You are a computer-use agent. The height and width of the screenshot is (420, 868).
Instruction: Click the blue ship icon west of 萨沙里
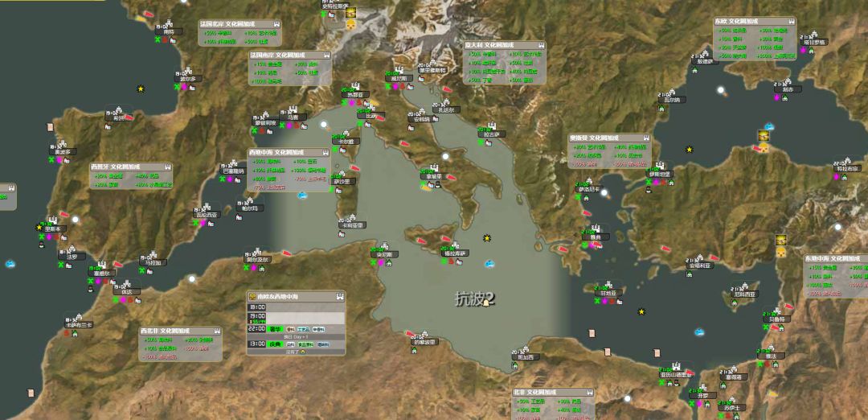point(302,195)
